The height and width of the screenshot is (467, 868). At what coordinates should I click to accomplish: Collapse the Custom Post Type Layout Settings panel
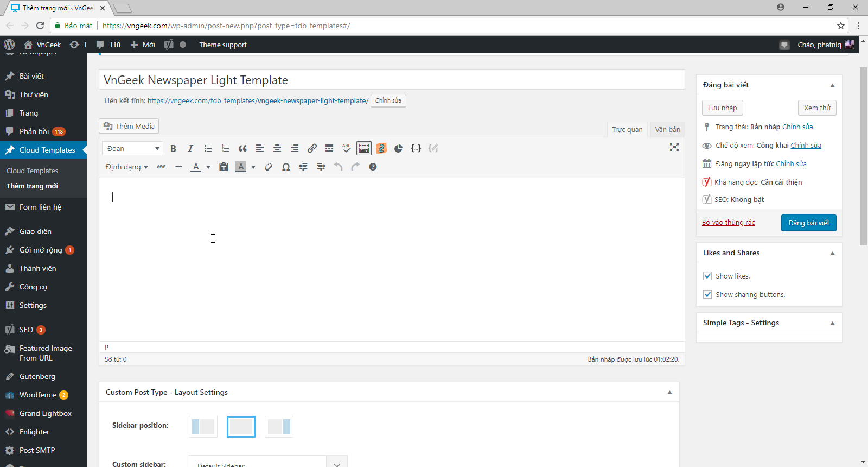(669, 392)
